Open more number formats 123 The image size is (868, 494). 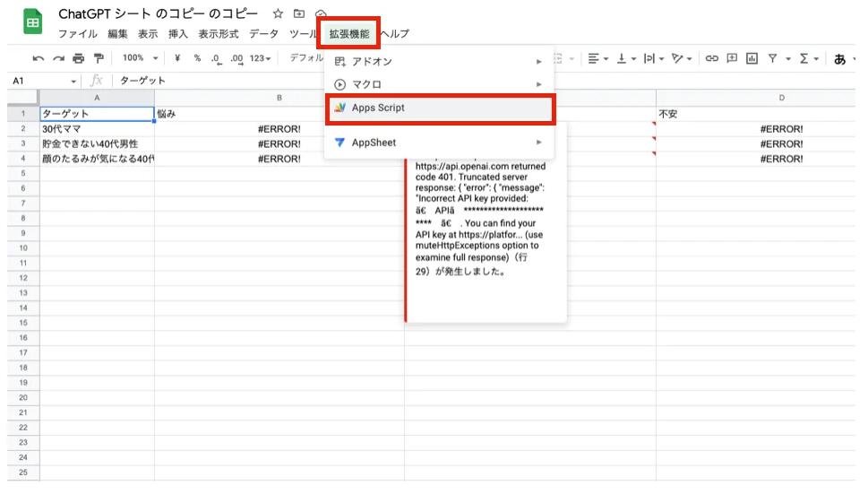[x=260, y=58]
